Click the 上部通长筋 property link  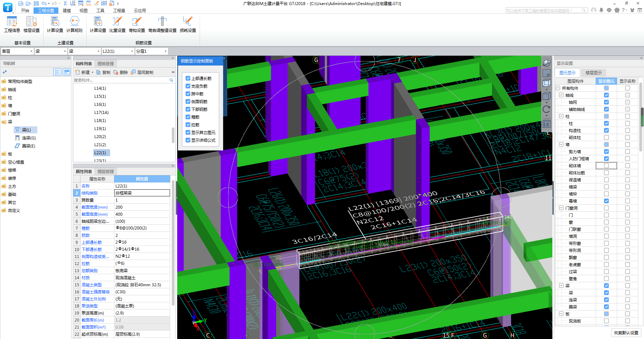pyautogui.click(x=92, y=242)
